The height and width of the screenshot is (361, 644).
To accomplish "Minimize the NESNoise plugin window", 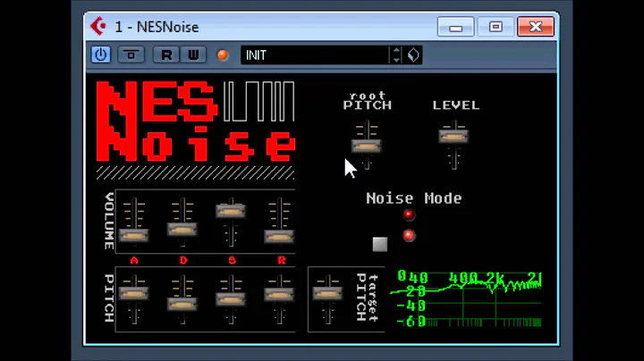I will (x=455, y=27).
